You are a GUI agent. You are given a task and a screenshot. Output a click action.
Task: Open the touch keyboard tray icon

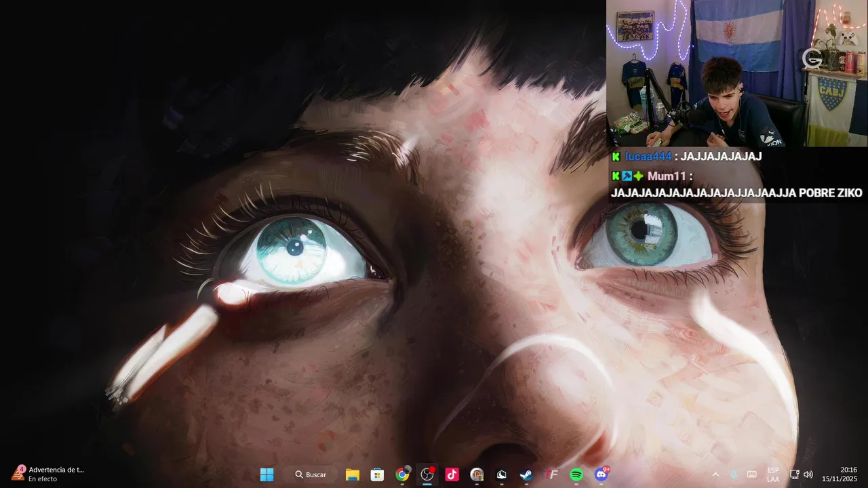click(751, 474)
